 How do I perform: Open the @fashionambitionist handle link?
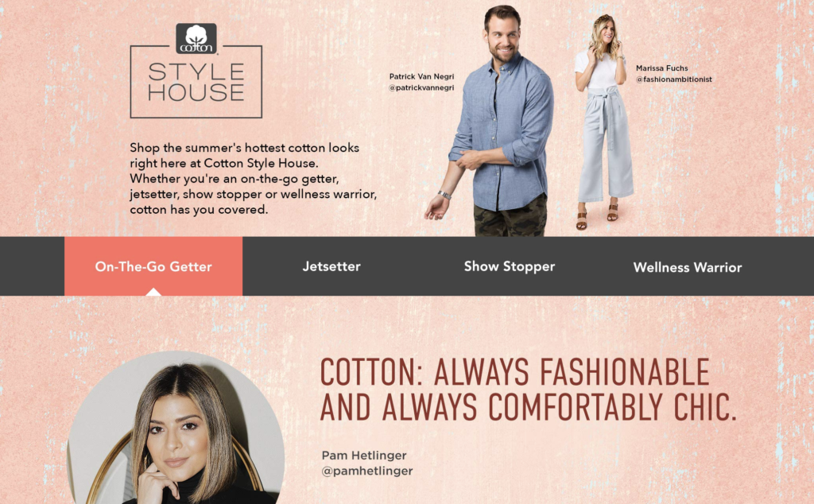pyautogui.click(x=674, y=79)
